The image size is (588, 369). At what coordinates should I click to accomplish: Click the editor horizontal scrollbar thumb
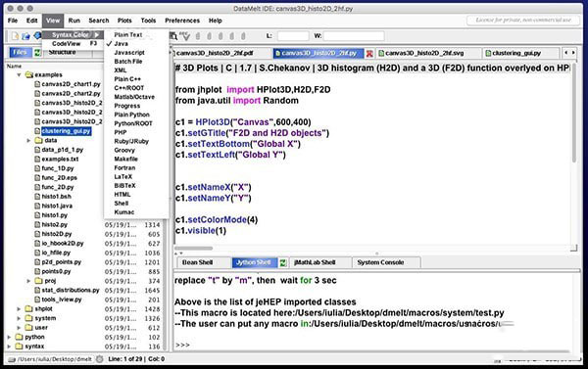point(193,248)
